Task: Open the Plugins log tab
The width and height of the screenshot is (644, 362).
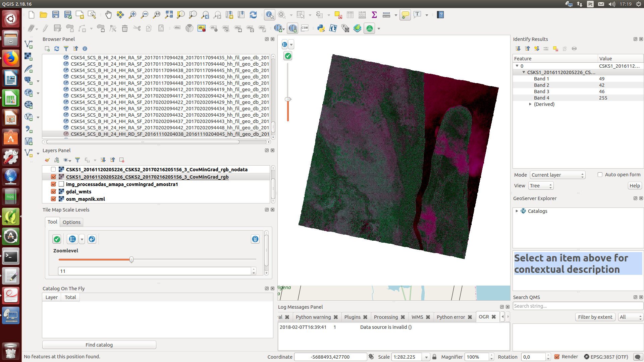Action: 352,317
